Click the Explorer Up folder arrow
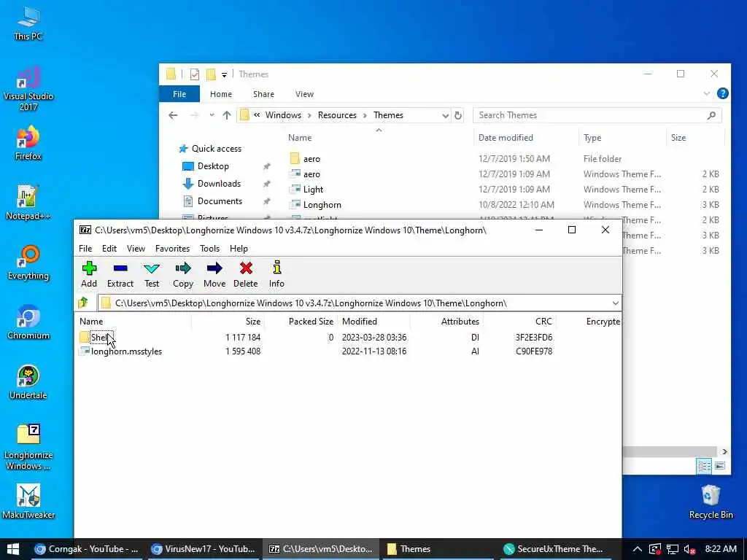 227,115
